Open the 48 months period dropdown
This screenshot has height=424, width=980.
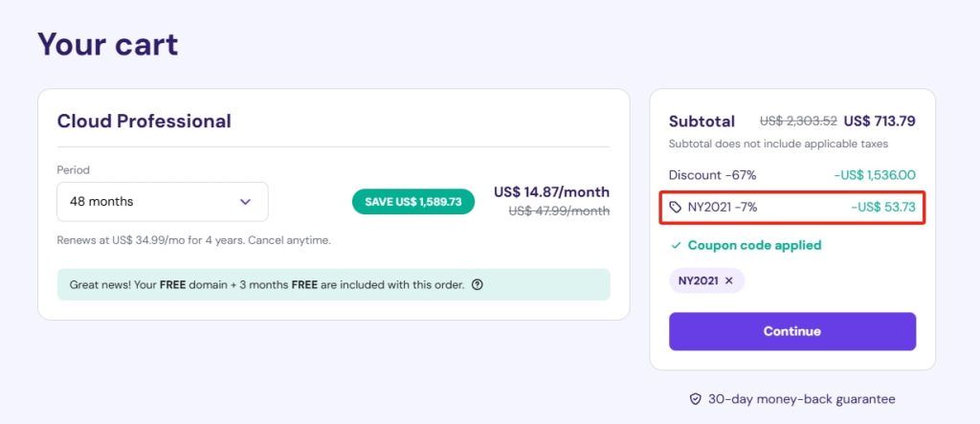pos(163,202)
